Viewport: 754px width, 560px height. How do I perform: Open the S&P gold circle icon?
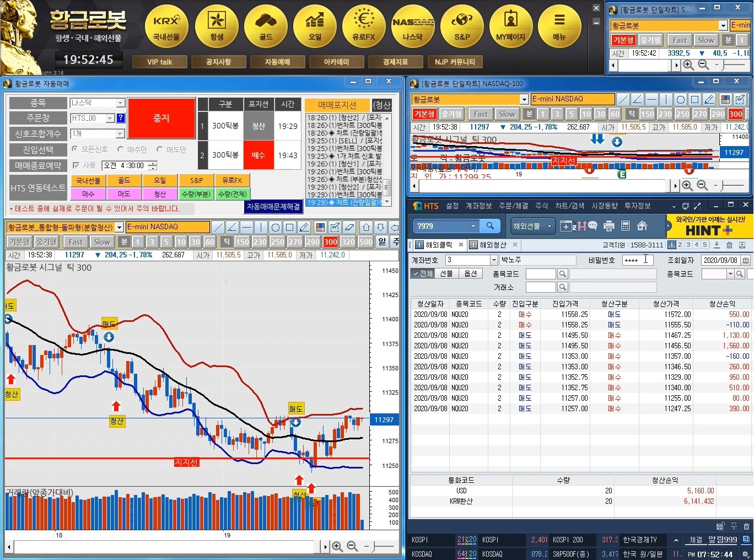(x=462, y=25)
